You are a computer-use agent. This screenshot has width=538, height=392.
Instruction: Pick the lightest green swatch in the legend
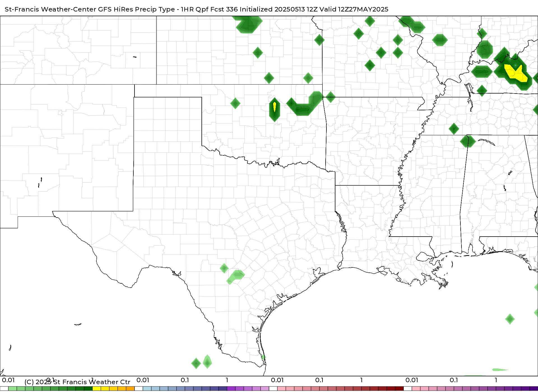coord(13,389)
